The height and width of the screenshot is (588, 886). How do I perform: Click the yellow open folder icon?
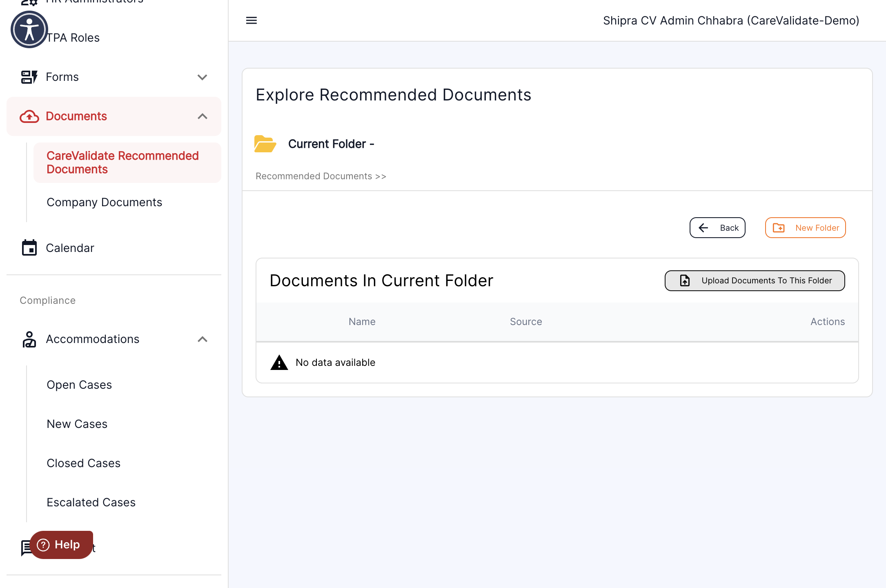[265, 144]
